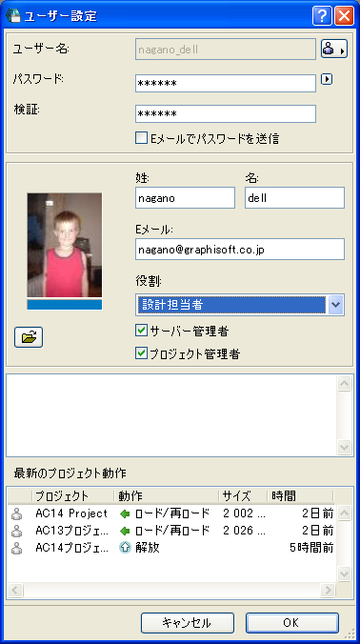
Task: Click the 解放 release arrow icon
Action: pos(125,548)
